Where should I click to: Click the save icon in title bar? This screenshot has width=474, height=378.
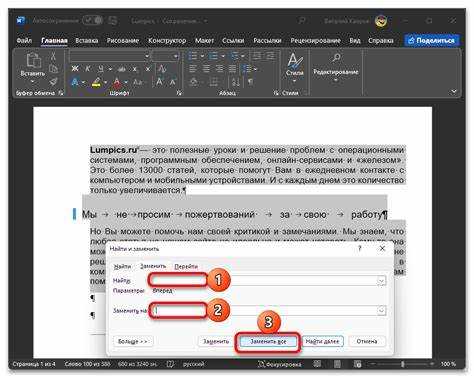pyautogui.click(x=113, y=21)
